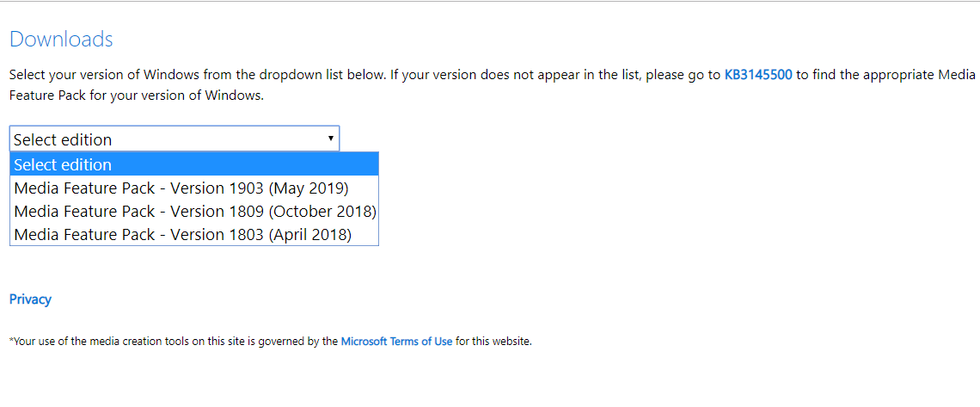Click the asterisk starting the footnote
The height and width of the screenshot is (407, 980).
11,342
